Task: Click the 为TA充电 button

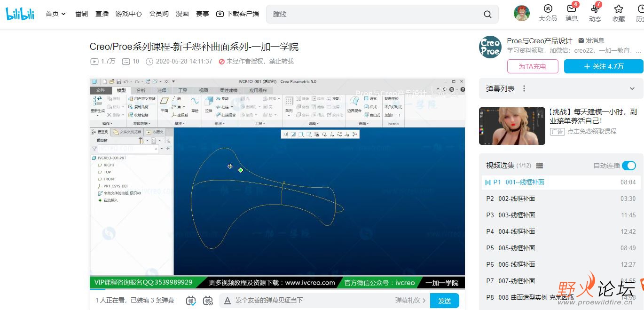Action: point(533,66)
